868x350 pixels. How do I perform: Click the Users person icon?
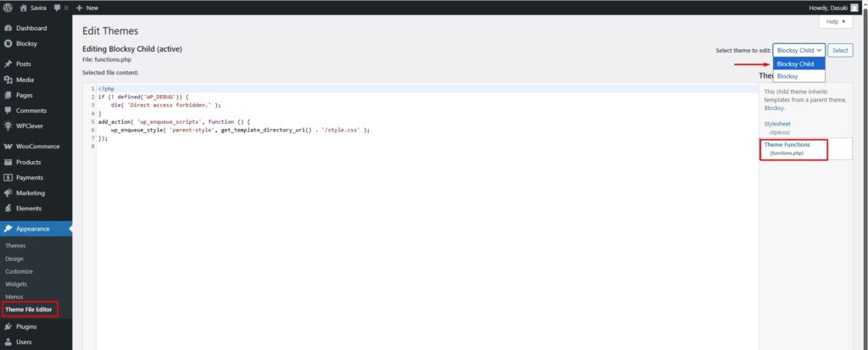pos(8,342)
